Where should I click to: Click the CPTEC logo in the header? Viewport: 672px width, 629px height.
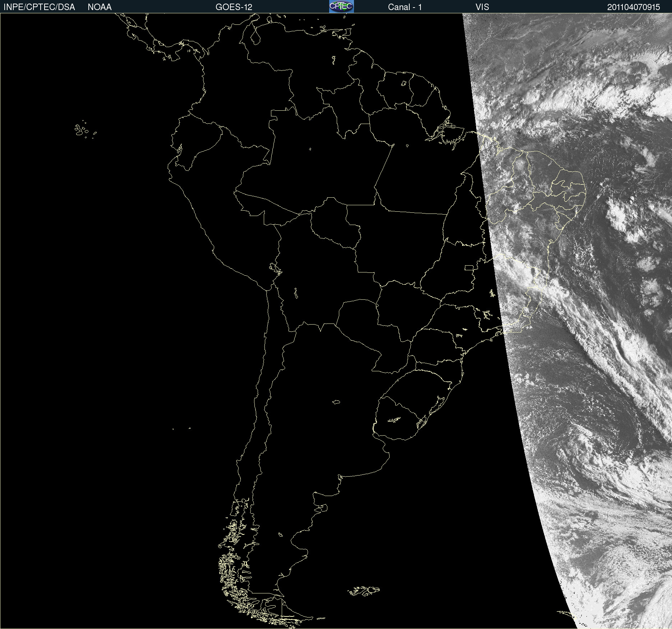(x=341, y=6)
